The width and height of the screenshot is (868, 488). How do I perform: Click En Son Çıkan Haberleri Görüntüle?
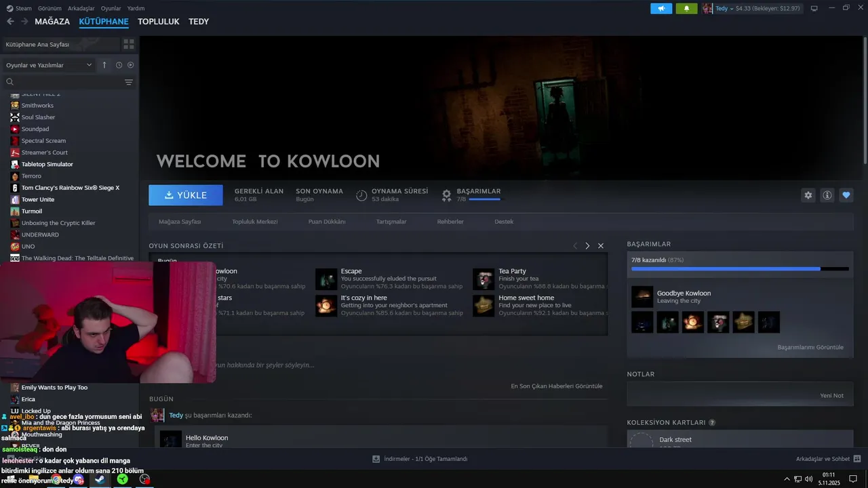point(556,386)
